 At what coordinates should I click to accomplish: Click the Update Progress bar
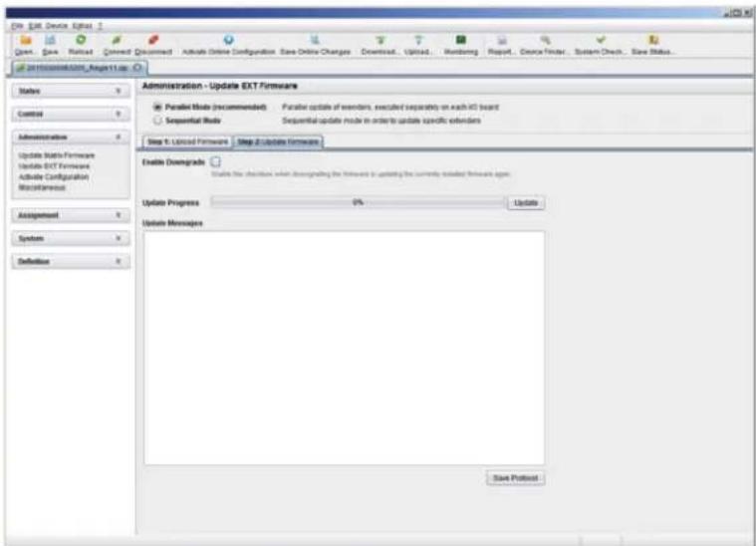358,202
